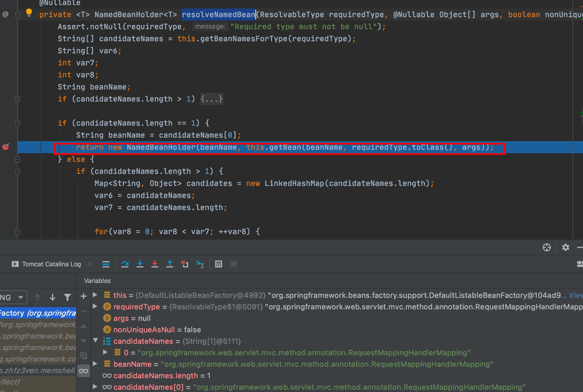Click the Step Out debugger icon
583x392 pixels.
pos(170,264)
